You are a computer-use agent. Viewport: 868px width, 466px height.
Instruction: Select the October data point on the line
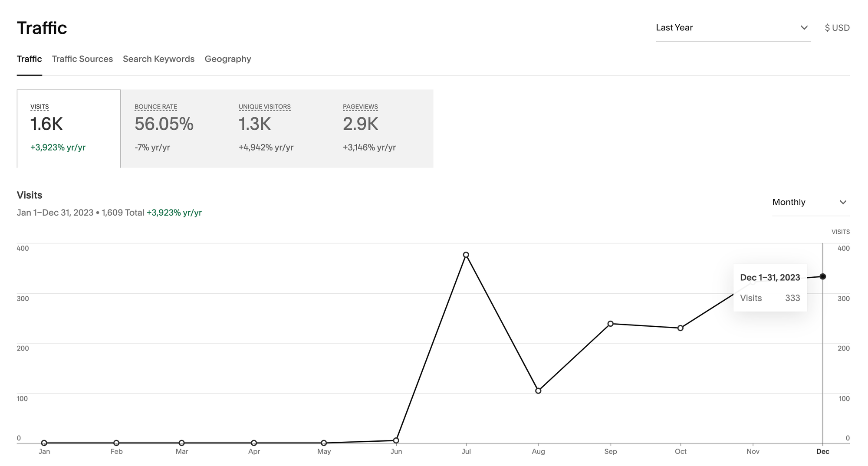(x=680, y=328)
